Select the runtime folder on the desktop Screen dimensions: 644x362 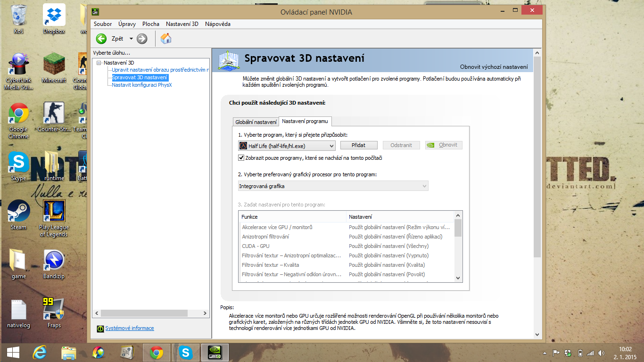54,166
